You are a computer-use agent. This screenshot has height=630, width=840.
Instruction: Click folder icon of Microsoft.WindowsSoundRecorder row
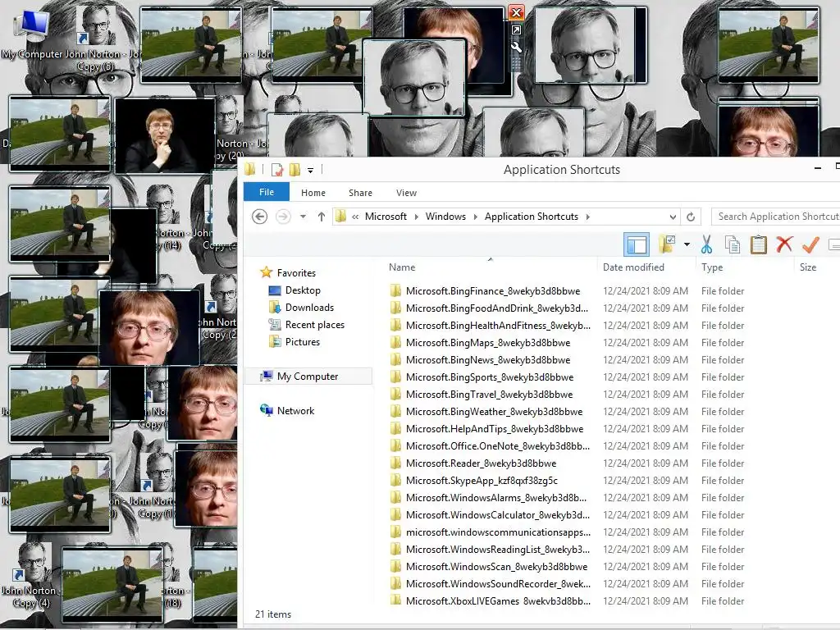coord(395,584)
